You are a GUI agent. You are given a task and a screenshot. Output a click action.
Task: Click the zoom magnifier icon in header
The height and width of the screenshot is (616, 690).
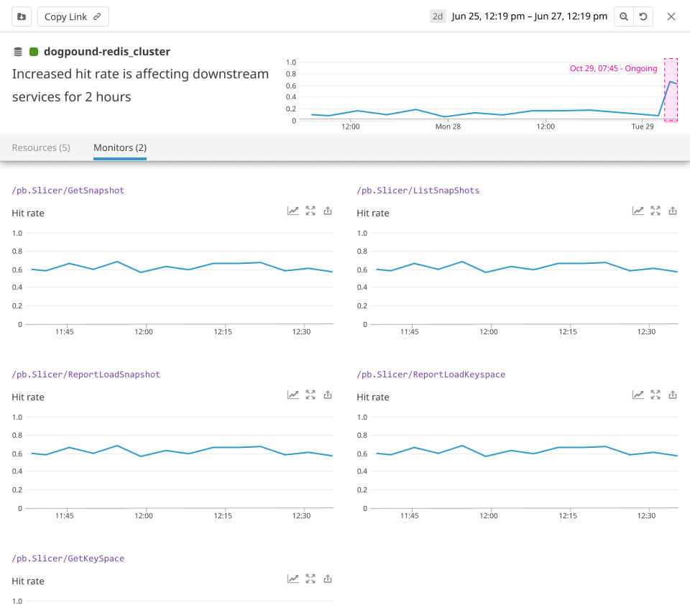point(623,17)
